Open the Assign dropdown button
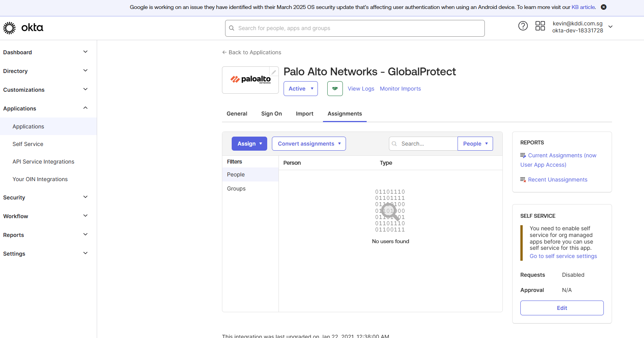644x338 pixels. pos(249,144)
